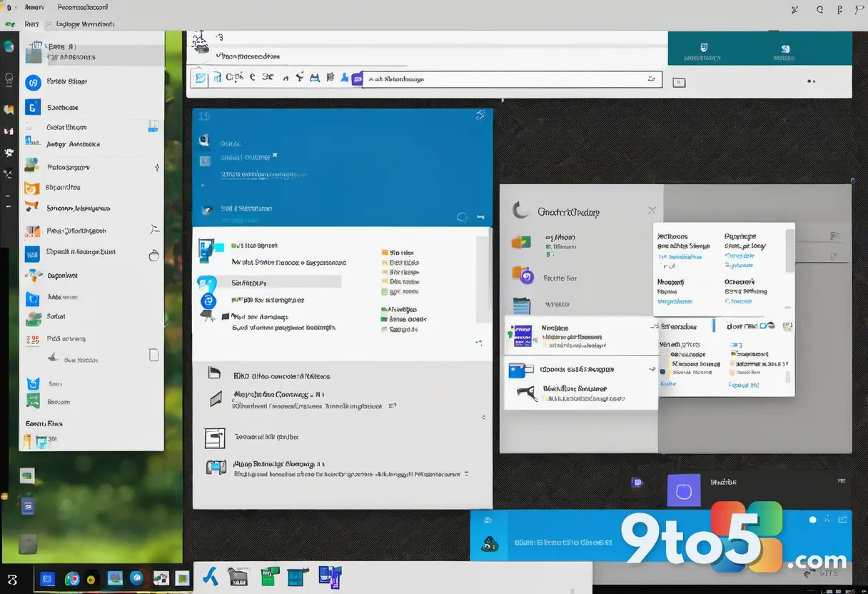Click the purple square icon beside the search field
The image size is (868, 594).
point(358,79)
